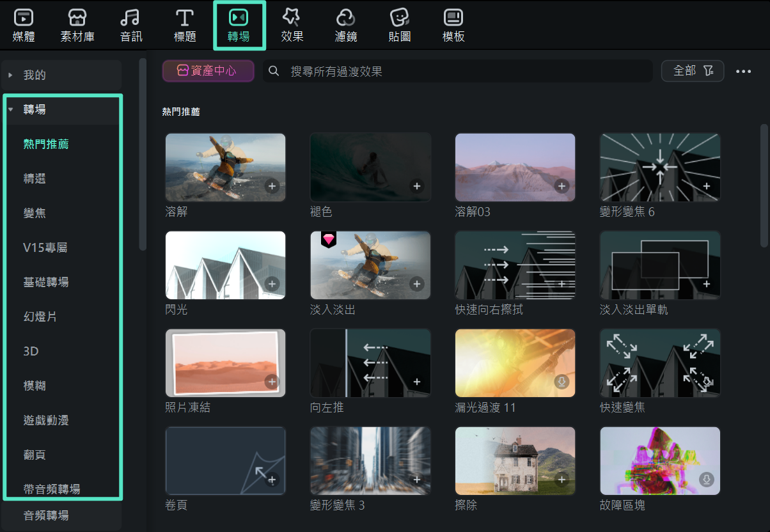This screenshot has width=770, height=532.
Task: Select the 基礎轉場 category
Action: 46,282
